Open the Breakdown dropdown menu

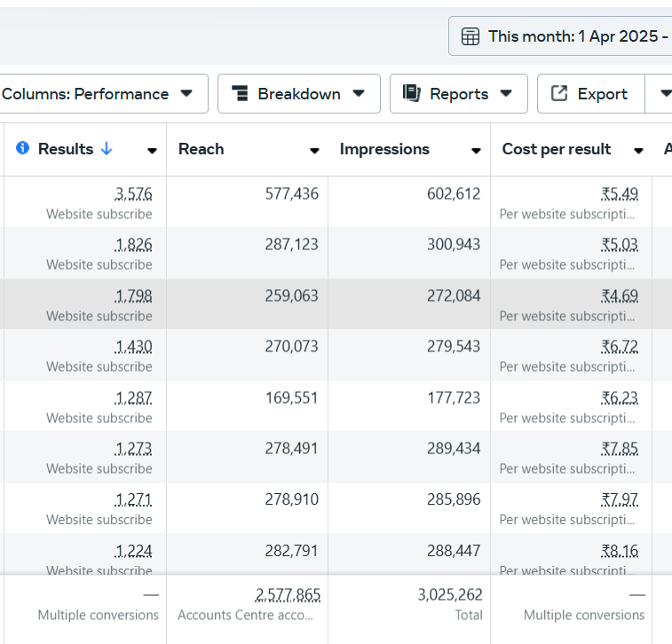pos(359,93)
